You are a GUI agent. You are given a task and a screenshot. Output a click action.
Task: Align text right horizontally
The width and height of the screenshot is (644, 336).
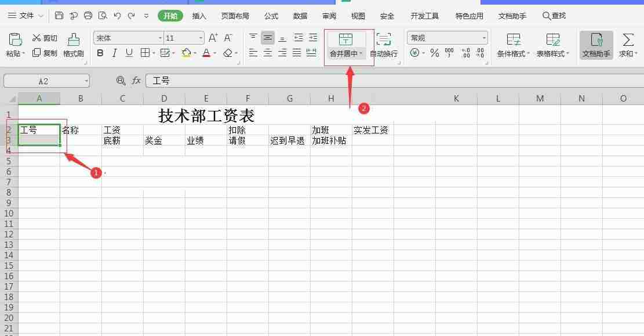coord(282,53)
